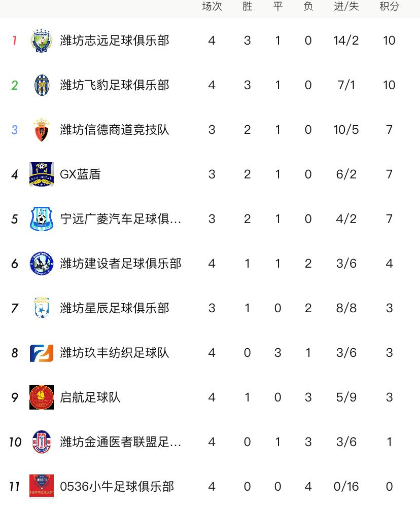The width and height of the screenshot is (420, 515).
Task: Click the 启航足球队 red ship emblem
Action: 42,397
